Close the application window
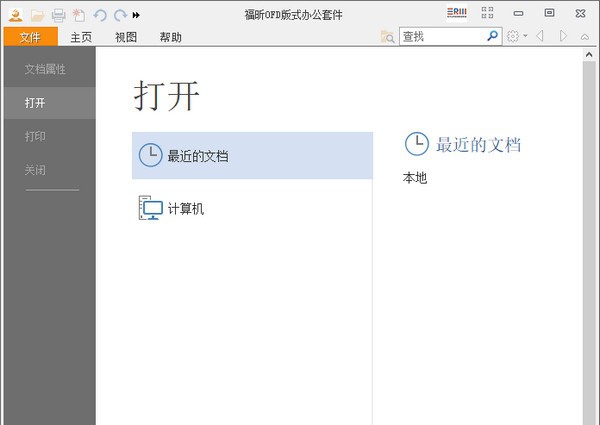The width and height of the screenshot is (600, 425). click(580, 13)
